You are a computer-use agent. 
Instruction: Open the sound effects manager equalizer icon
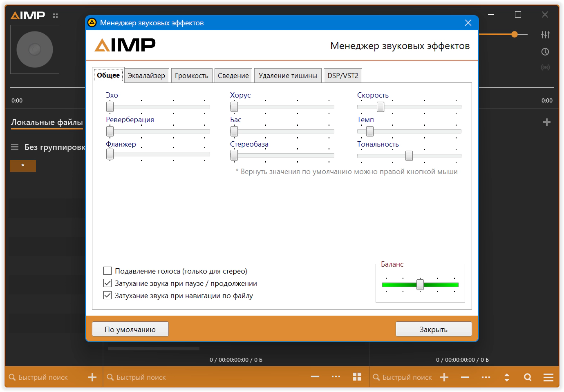pyautogui.click(x=545, y=35)
